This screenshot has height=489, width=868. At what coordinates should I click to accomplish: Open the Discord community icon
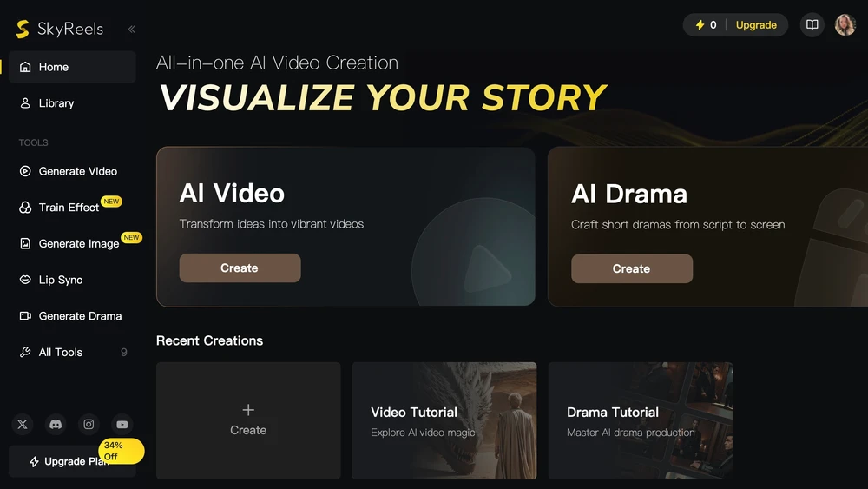pyautogui.click(x=56, y=424)
